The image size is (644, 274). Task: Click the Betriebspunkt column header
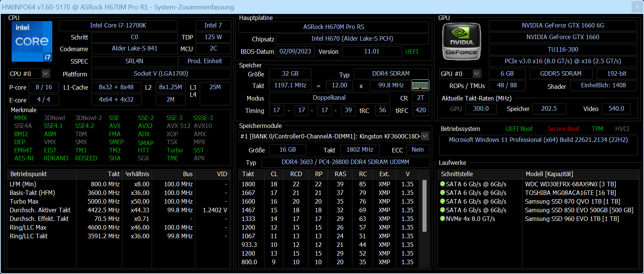(42, 174)
